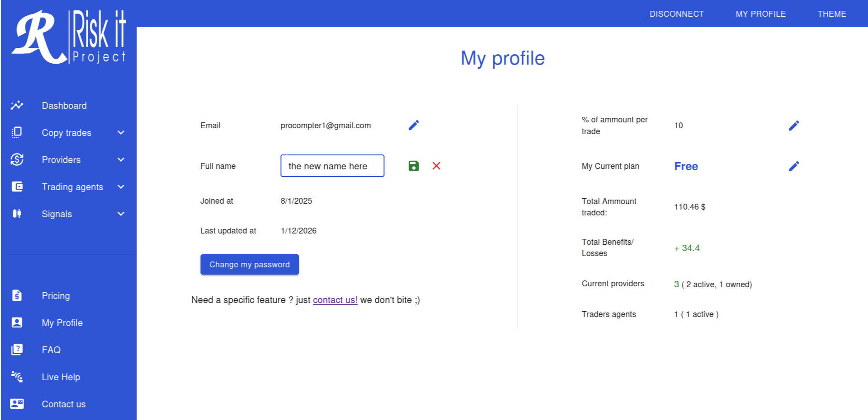
Task: Click the Risk it Project logo
Action: (69, 37)
